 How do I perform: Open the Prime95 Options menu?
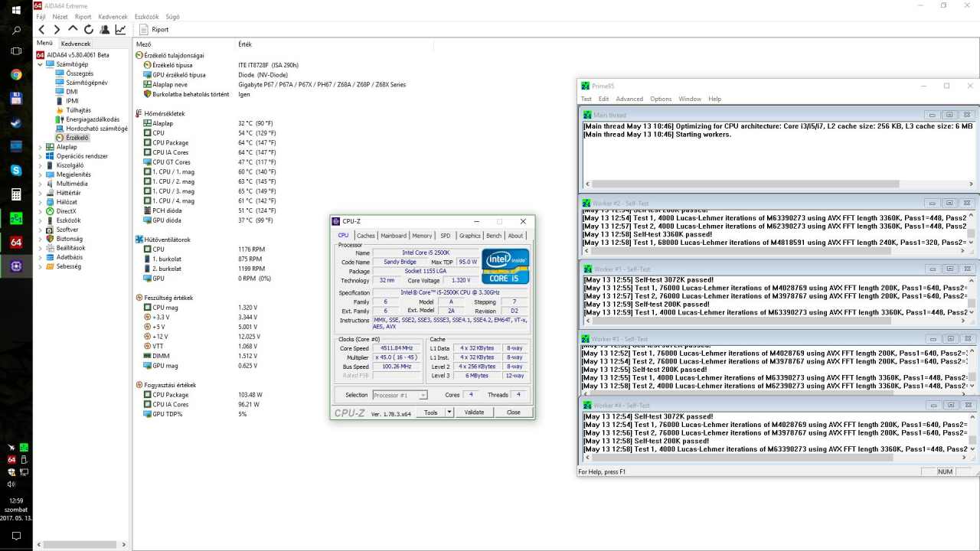(661, 99)
